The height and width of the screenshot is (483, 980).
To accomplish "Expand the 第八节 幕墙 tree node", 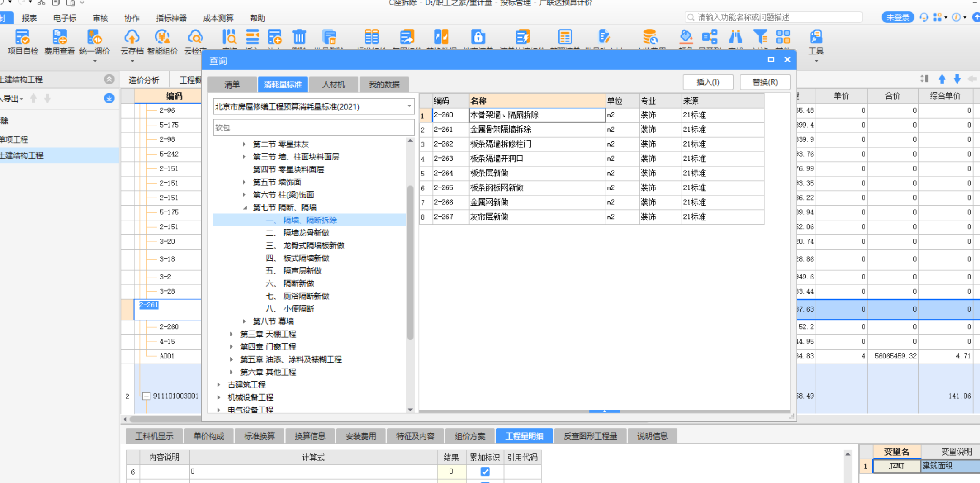I will [x=244, y=322].
